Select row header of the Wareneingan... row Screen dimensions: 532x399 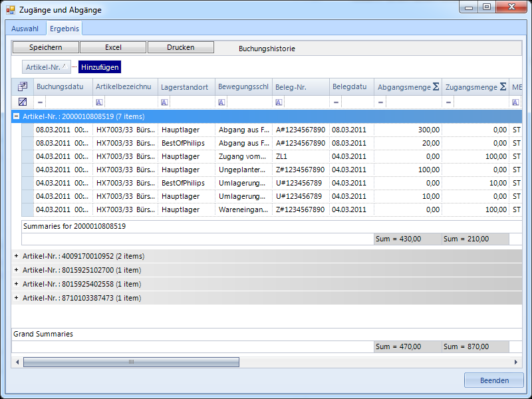point(27,209)
